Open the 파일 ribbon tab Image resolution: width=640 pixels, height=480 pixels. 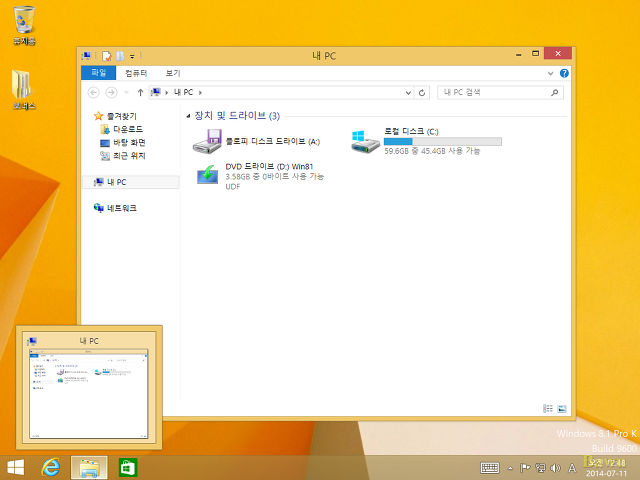coord(98,73)
